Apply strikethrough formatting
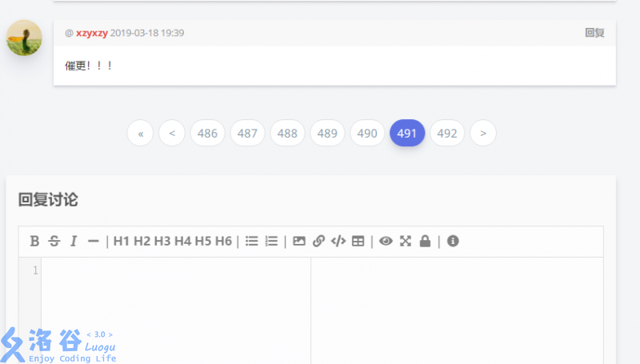Image resolution: width=640 pixels, height=364 pixels. click(54, 241)
